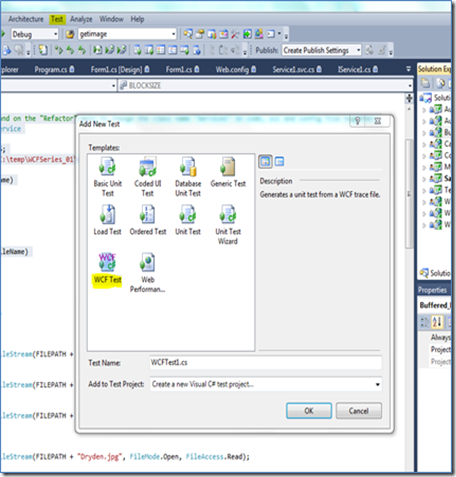Select the Solution root node

click(x=435, y=98)
